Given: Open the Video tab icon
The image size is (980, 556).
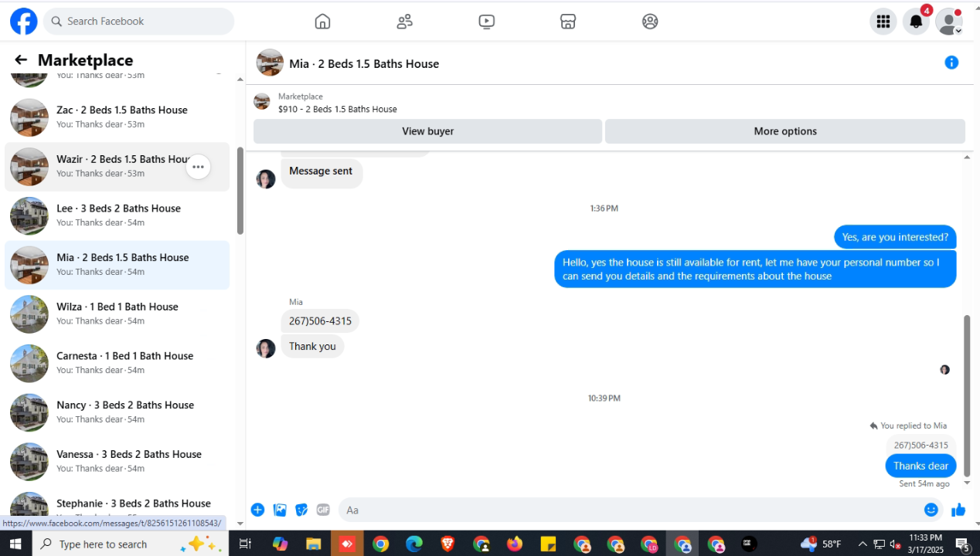Looking at the screenshot, I should (x=486, y=22).
